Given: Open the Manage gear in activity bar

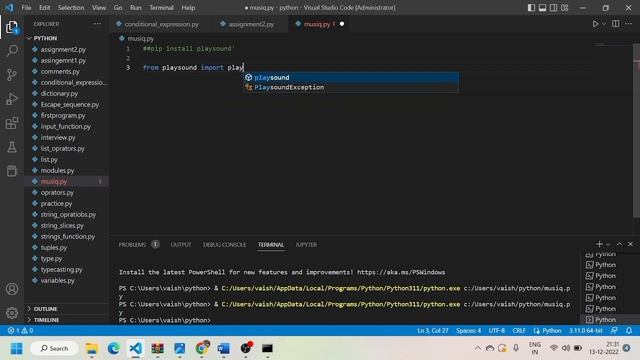Looking at the screenshot, I should (12, 313).
